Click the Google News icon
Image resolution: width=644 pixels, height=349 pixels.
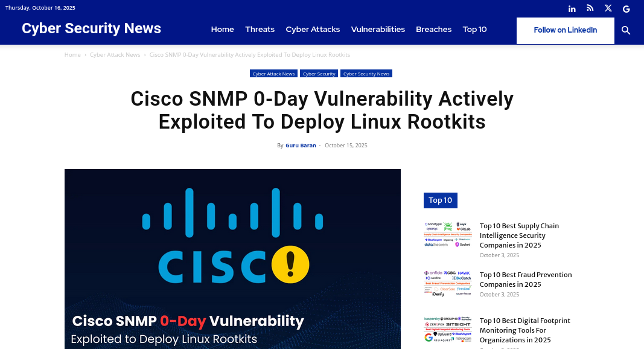tap(626, 8)
